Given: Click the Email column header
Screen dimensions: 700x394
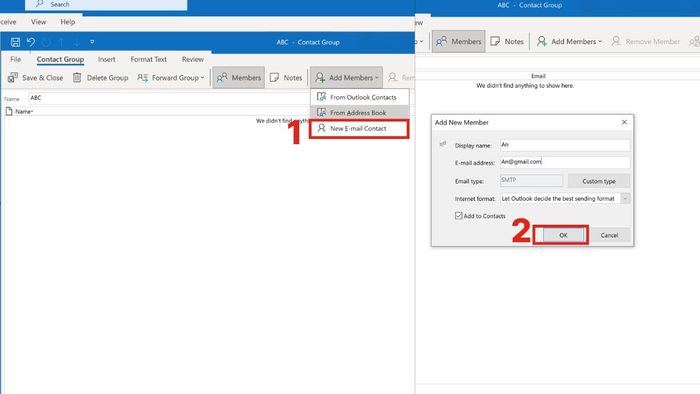Looking at the screenshot, I should click(538, 76).
